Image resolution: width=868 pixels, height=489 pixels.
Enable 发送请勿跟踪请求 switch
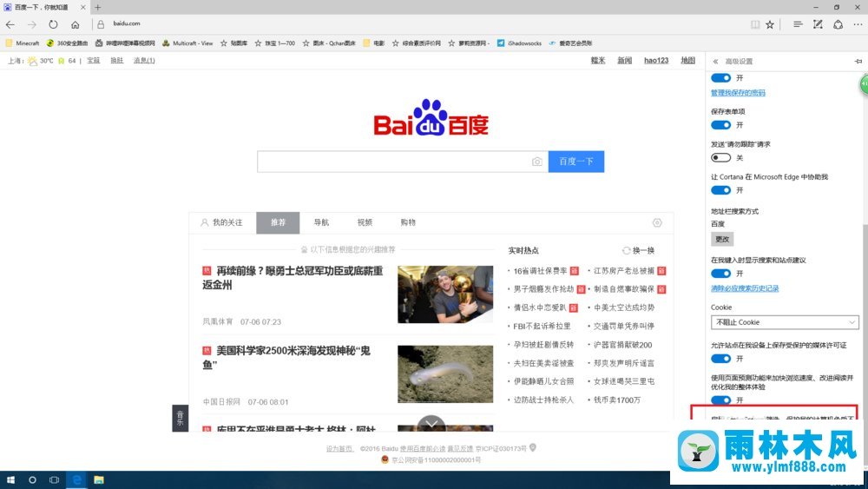point(720,158)
